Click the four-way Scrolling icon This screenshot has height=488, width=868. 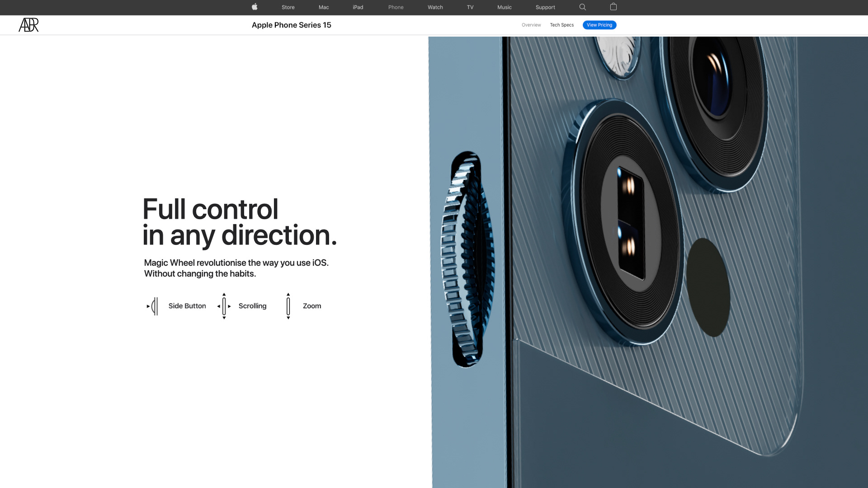(x=224, y=306)
